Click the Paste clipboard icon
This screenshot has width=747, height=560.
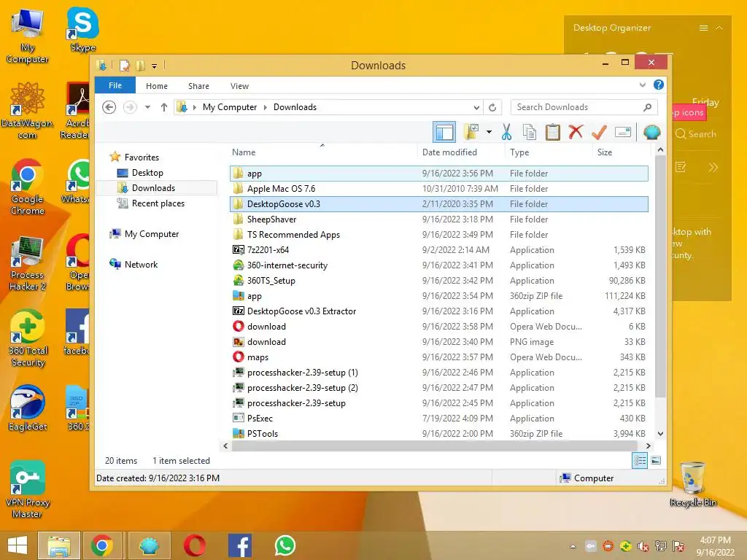coord(553,132)
